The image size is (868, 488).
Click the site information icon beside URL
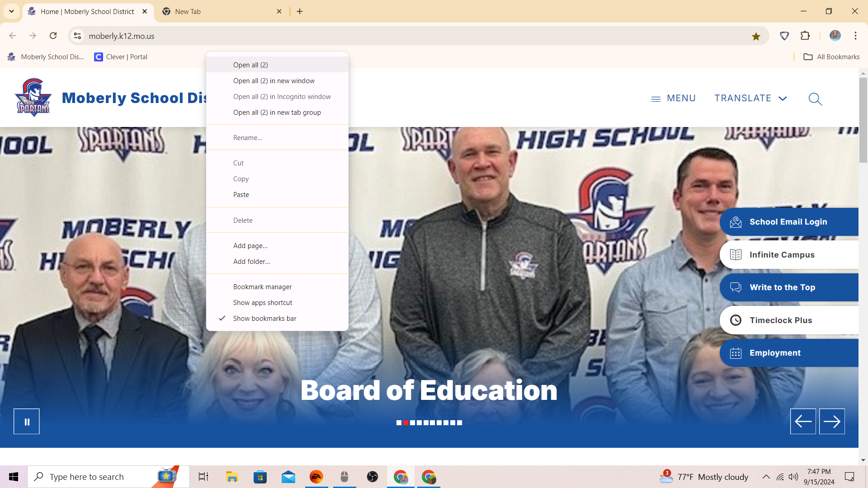click(x=77, y=36)
